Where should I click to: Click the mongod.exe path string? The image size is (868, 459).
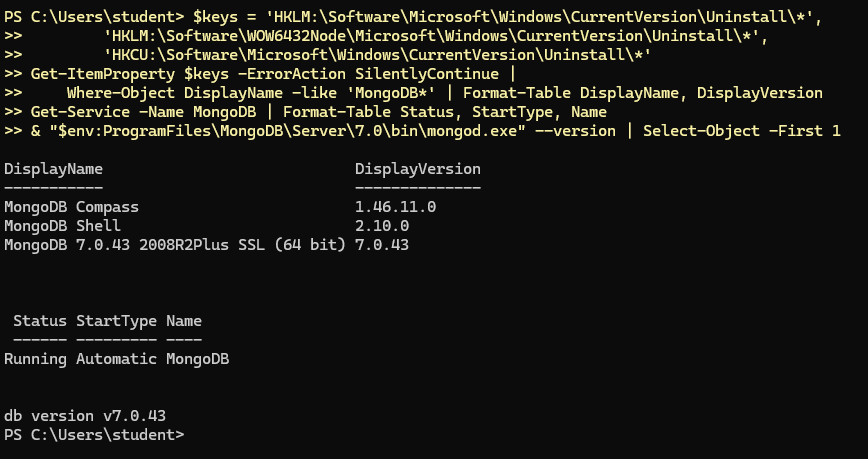tap(287, 131)
